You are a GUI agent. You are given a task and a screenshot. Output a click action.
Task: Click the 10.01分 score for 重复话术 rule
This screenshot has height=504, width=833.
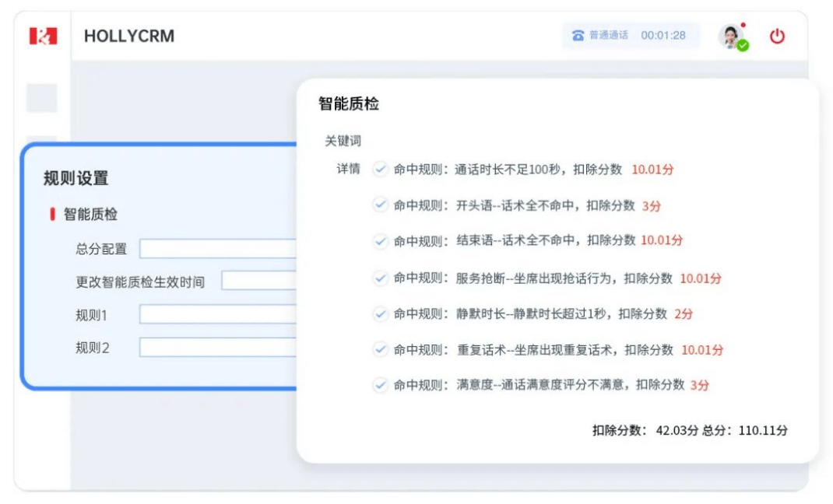coord(702,350)
